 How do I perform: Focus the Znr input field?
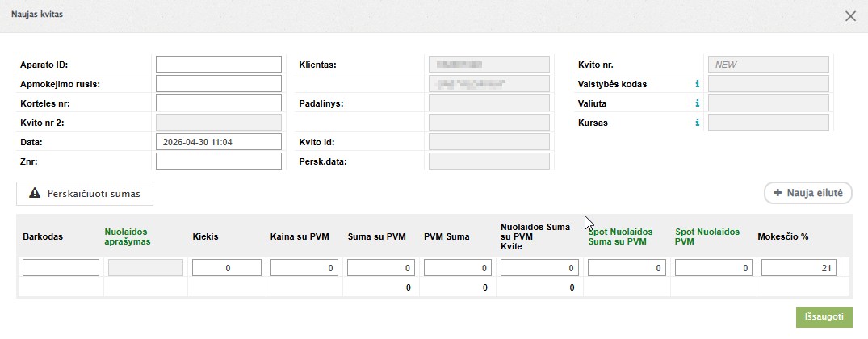coord(219,161)
